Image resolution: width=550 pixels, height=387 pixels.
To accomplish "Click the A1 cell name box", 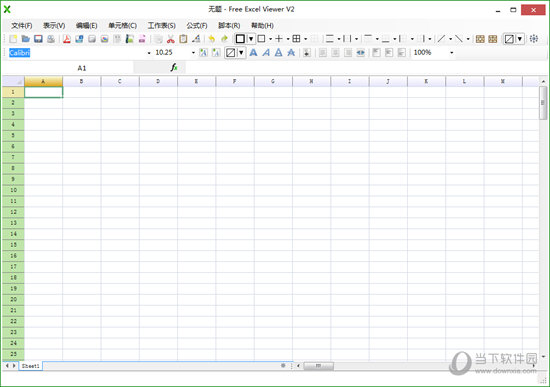I will point(68,68).
